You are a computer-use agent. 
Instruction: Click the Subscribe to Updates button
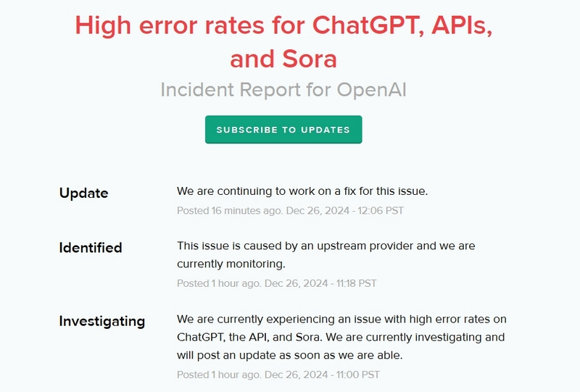coord(283,130)
